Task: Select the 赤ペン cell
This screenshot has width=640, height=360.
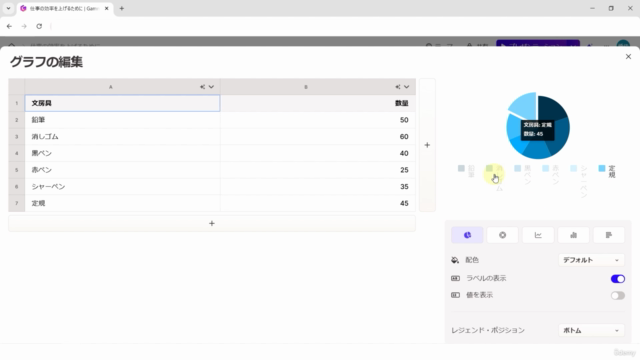Action: click(x=122, y=170)
